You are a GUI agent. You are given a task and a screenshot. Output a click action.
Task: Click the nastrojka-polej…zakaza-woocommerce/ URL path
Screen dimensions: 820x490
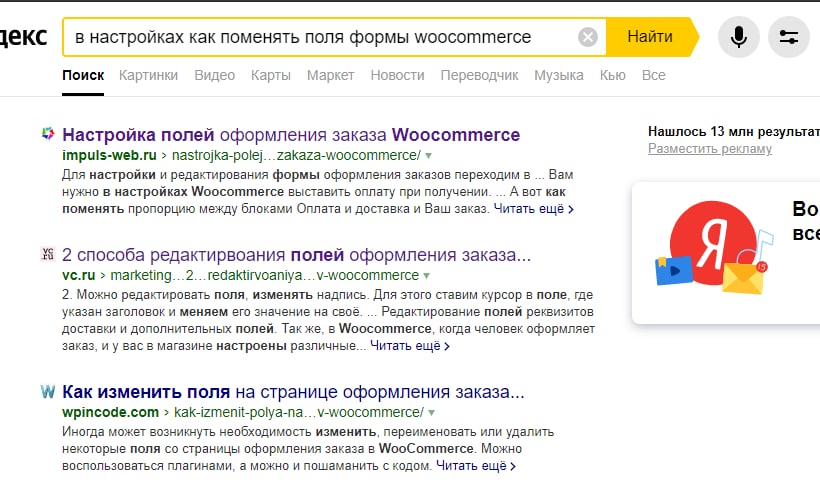(296, 155)
